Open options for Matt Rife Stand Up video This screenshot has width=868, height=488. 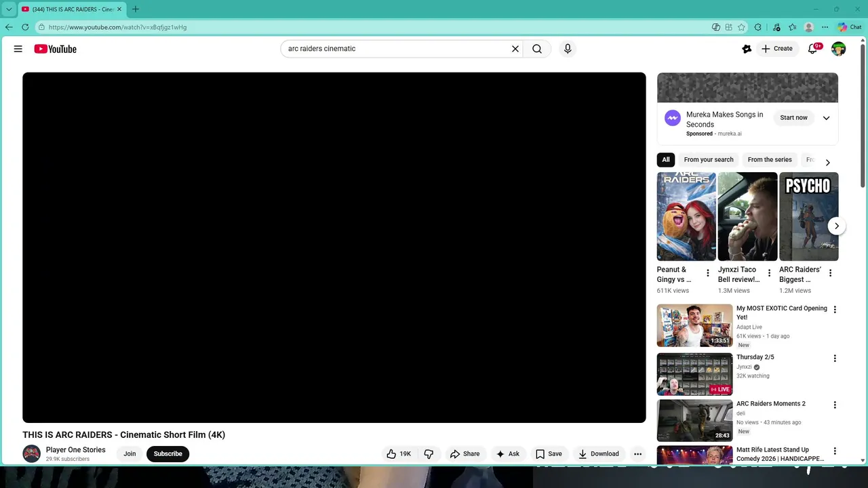point(835,451)
